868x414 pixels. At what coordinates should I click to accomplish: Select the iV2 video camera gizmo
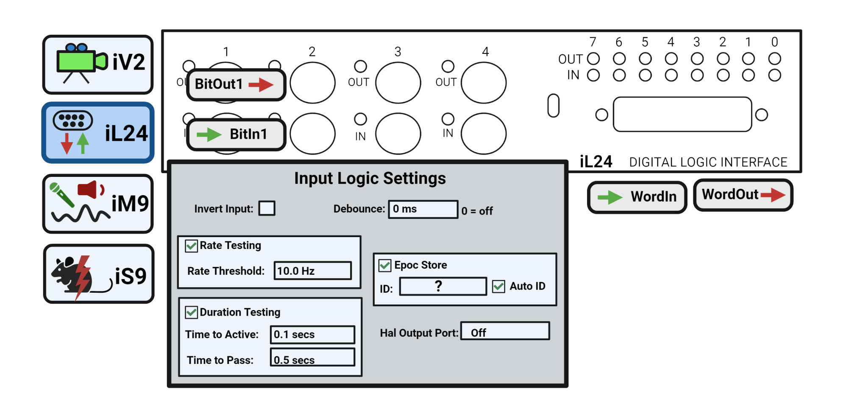pyautogui.click(x=97, y=64)
